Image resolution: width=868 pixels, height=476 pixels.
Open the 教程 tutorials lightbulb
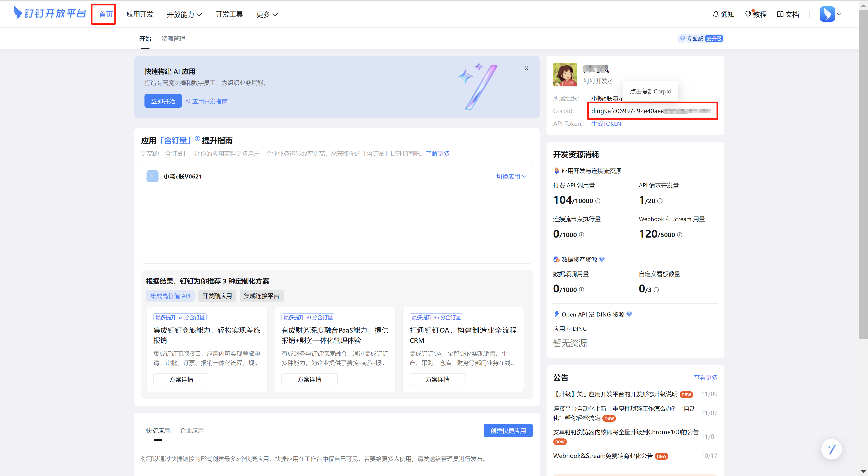click(756, 14)
